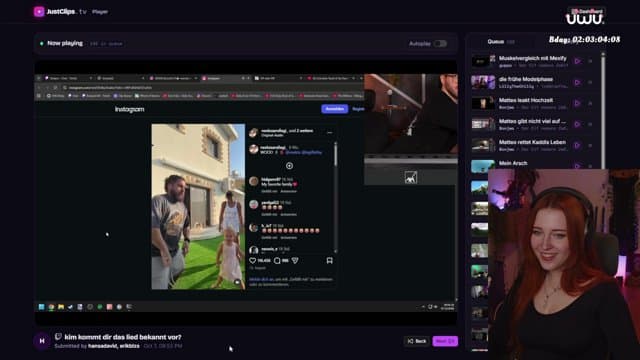This screenshot has height=360, width=640.
Task: Click the Instagram reel video of the family
Action: coord(198,207)
